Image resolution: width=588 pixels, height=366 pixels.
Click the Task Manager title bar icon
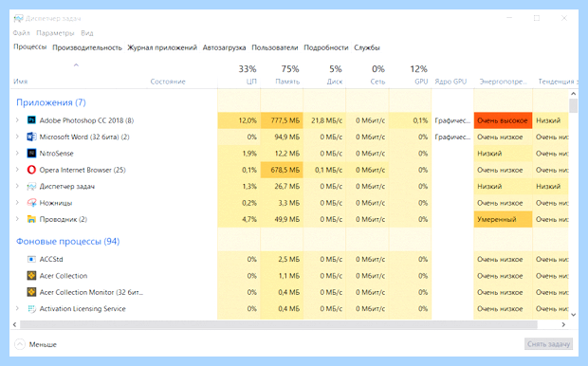tap(18, 18)
